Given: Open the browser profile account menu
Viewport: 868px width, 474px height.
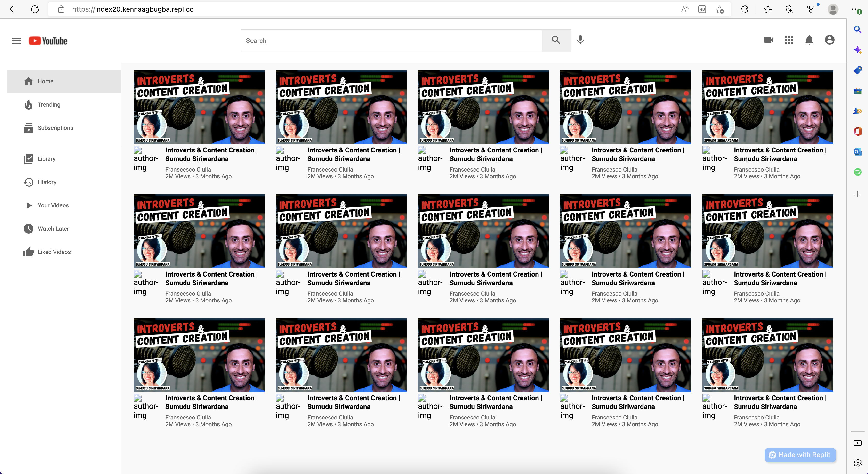Looking at the screenshot, I should [x=833, y=9].
